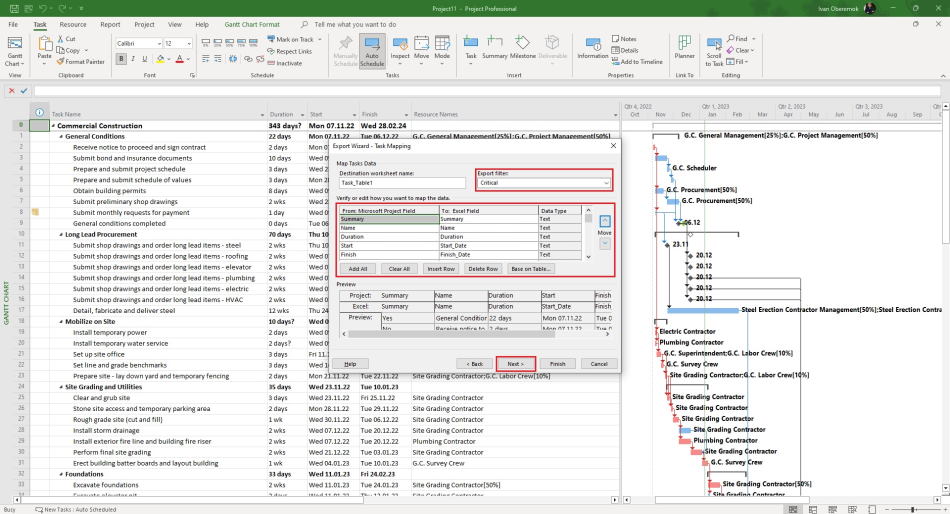
Task: Click Outdent Task icon
Action: [205, 59]
